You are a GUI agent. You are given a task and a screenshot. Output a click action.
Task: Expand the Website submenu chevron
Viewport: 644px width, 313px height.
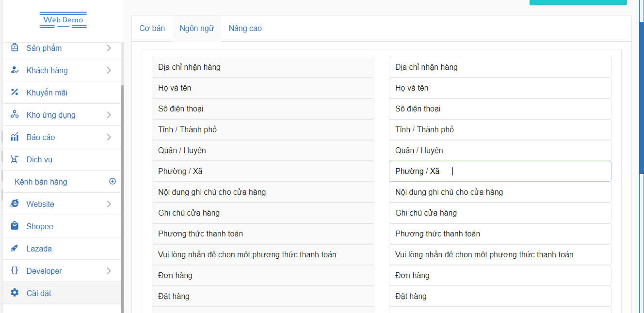tap(109, 204)
